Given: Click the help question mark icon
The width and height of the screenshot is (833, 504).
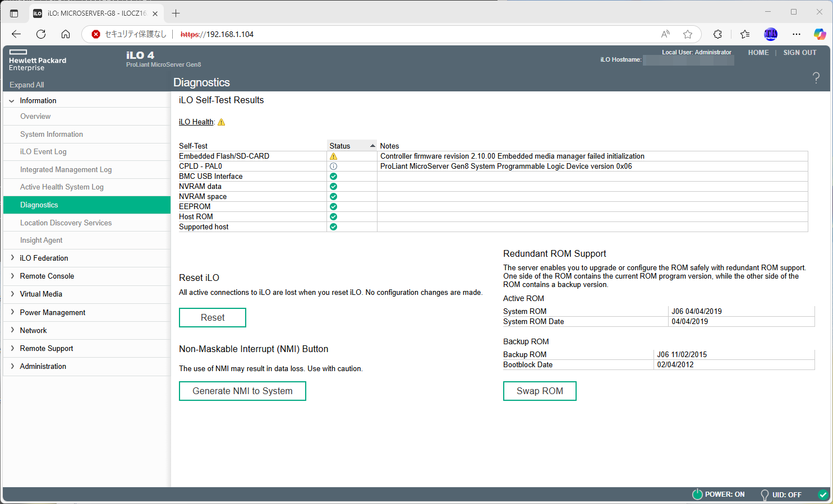Looking at the screenshot, I should [x=816, y=78].
